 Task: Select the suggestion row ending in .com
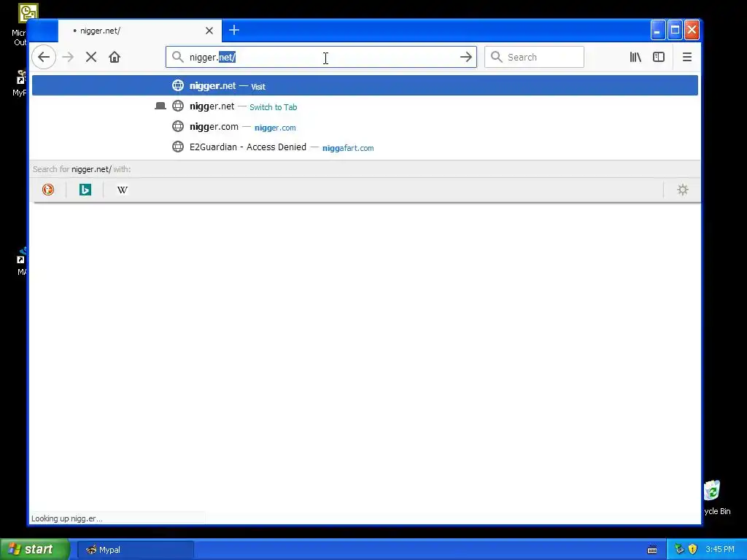point(365,127)
